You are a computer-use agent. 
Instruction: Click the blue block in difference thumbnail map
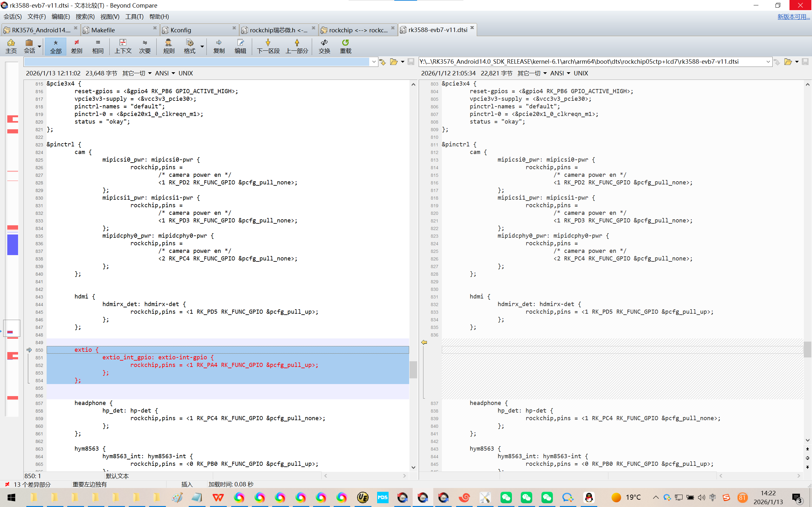(x=13, y=244)
